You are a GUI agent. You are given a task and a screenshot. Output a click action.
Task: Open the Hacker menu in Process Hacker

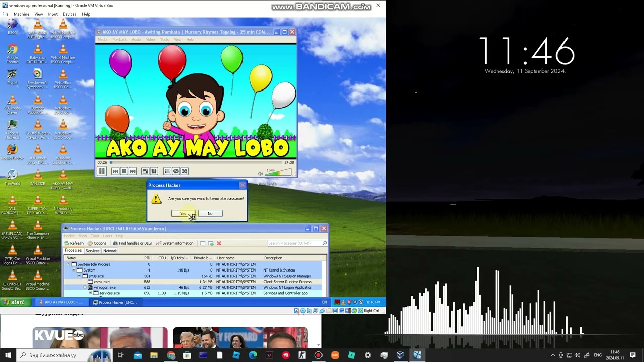pyautogui.click(x=69, y=236)
